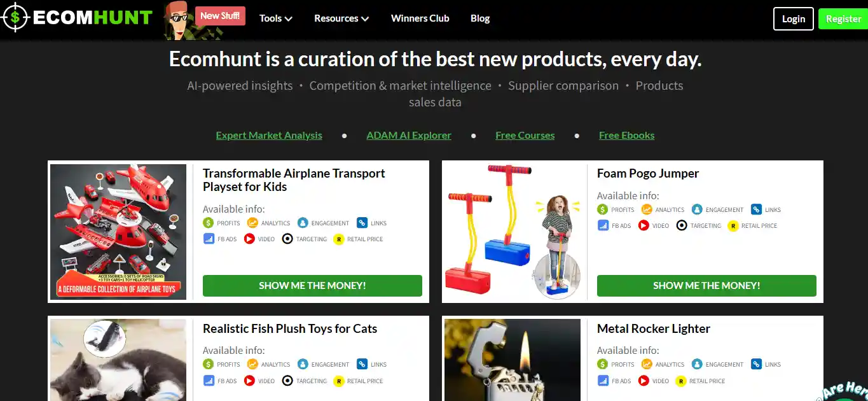This screenshot has height=401, width=868.
Task: Open the Winners Club menu item
Action: click(420, 18)
